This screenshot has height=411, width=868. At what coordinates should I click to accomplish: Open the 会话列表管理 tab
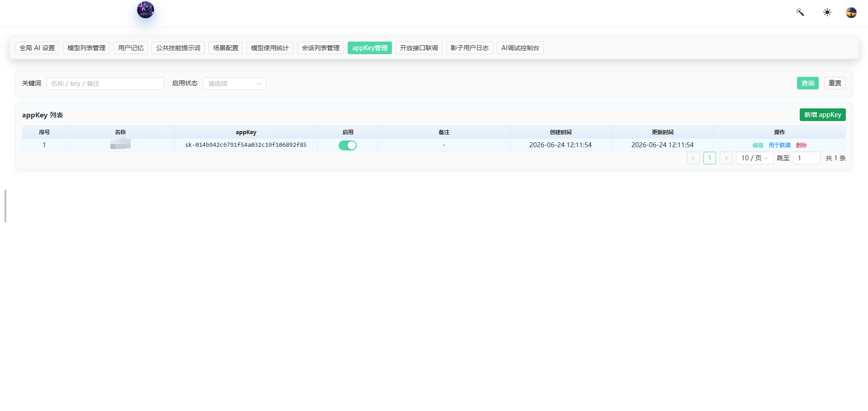pyautogui.click(x=321, y=48)
